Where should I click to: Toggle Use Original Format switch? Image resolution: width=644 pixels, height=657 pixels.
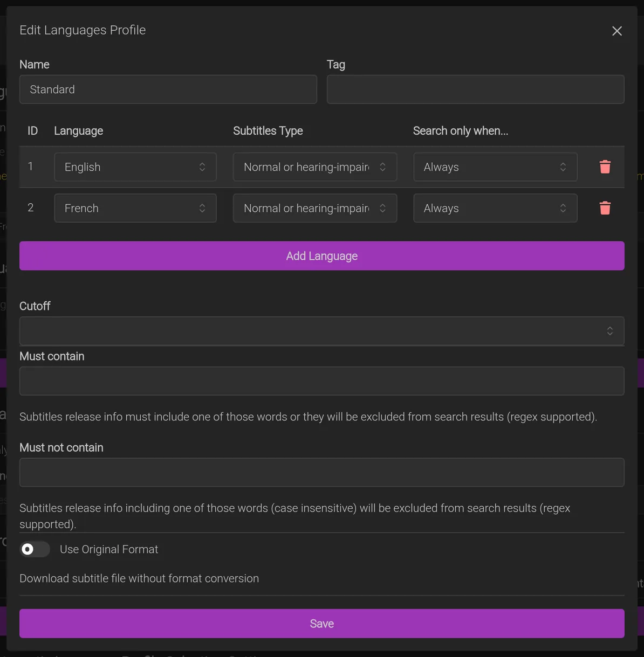pyautogui.click(x=35, y=549)
